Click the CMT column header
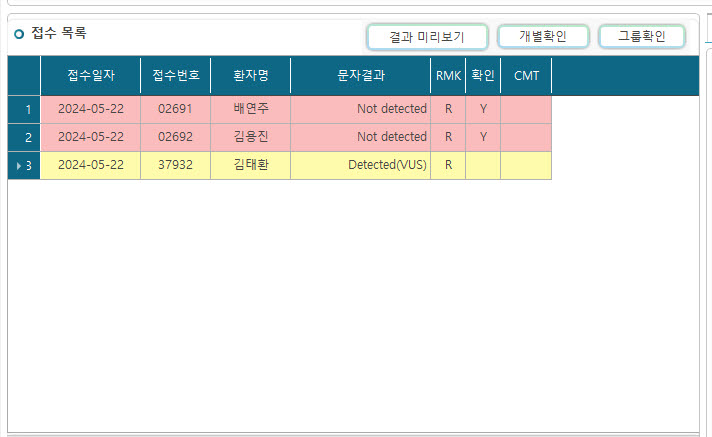Image resolution: width=712 pixels, height=437 pixels. (526, 75)
